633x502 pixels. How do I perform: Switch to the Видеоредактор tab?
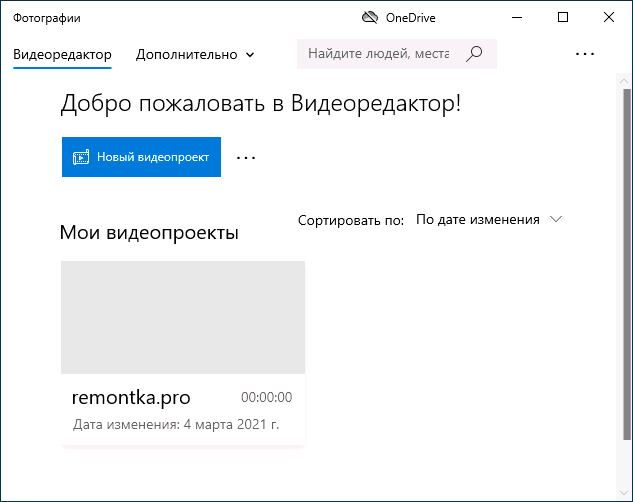pos(62,54)
